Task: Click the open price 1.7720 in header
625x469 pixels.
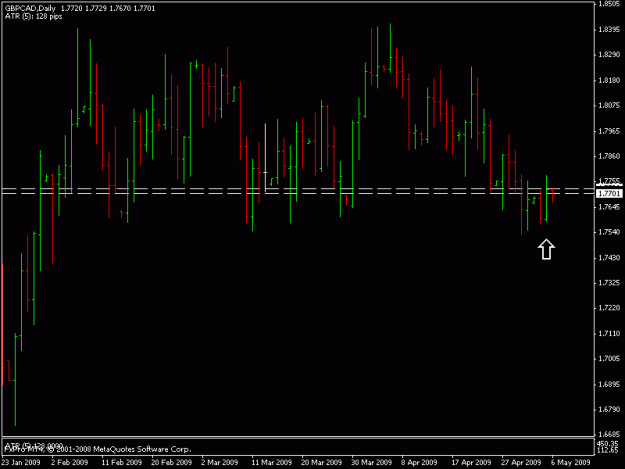Action: click(72, 8)
